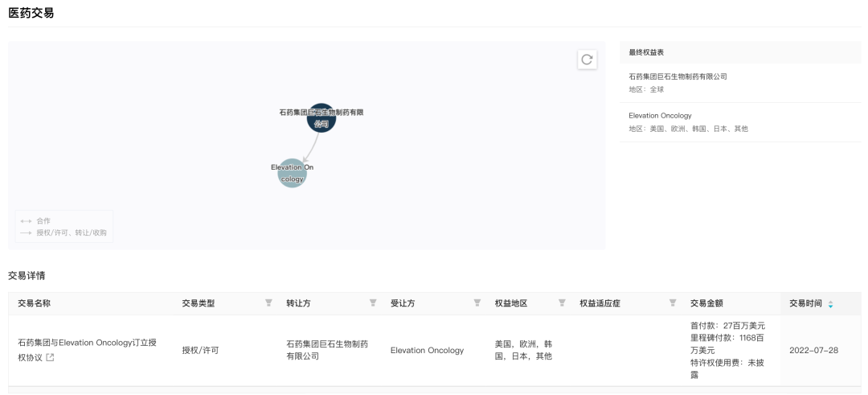
Task: Open the 权益适应症 column filter
Action: tap(673, 303)
